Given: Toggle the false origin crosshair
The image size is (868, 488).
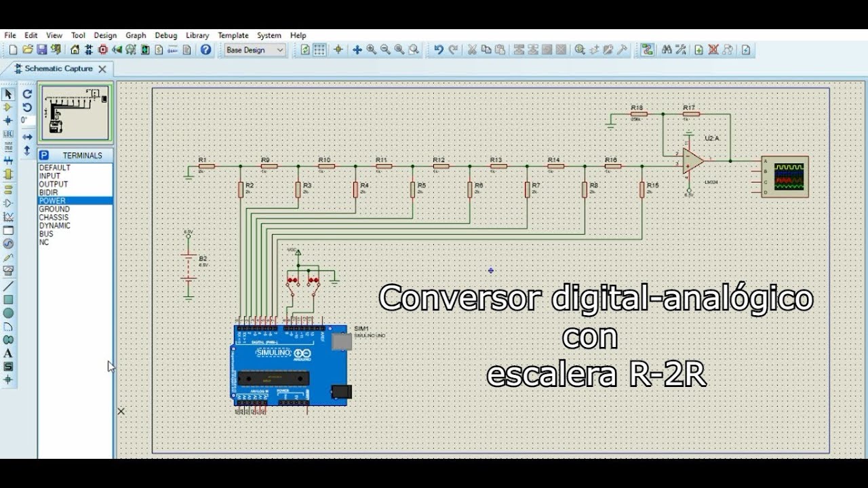Looking at the screenshot, I should pos(338,49).
